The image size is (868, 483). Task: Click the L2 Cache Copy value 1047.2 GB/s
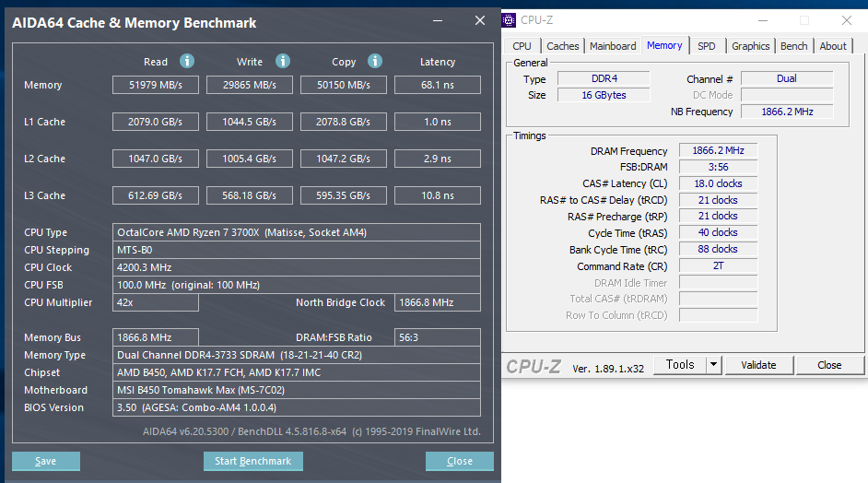coord(344,159)
